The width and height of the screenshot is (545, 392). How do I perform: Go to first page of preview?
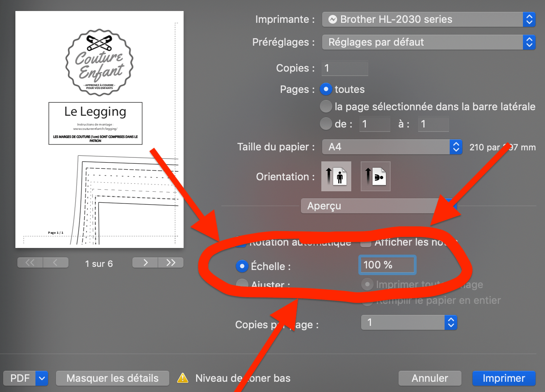(x=30, y=263)
